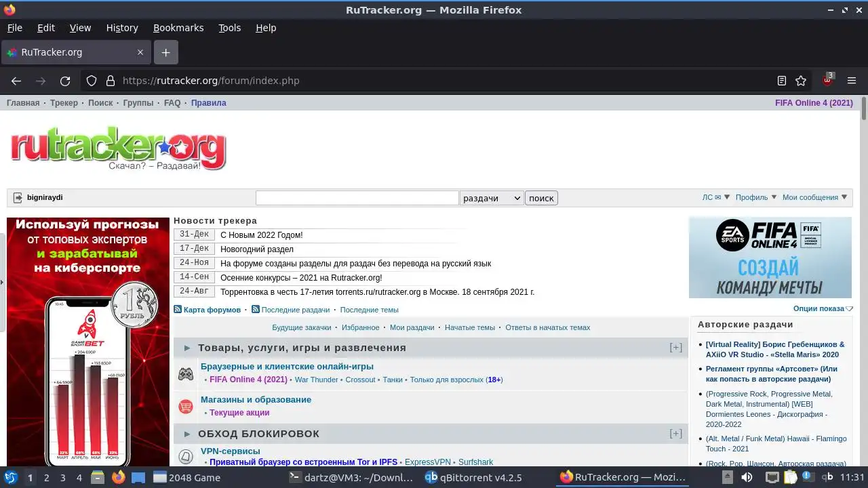Image resolution: width=868 pixels, height=488 pixels.
Task: Open the History menu
Action: 122,28
